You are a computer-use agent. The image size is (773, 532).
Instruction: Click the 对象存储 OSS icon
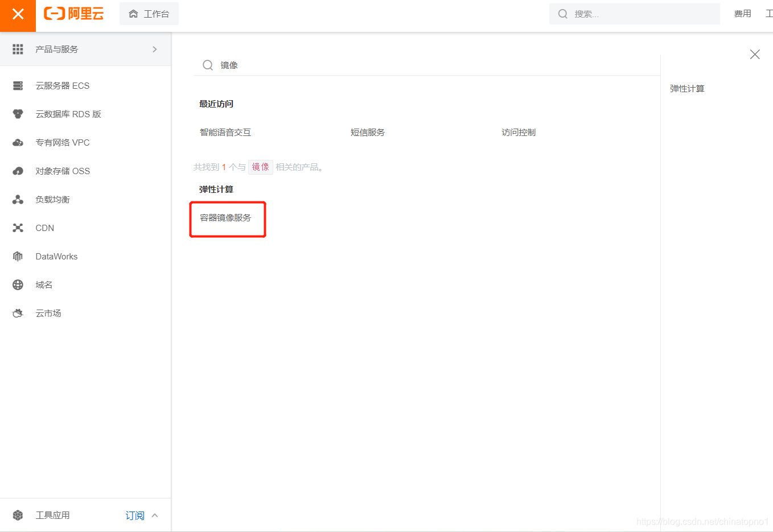pyautogui.click(x=18, y=171)
